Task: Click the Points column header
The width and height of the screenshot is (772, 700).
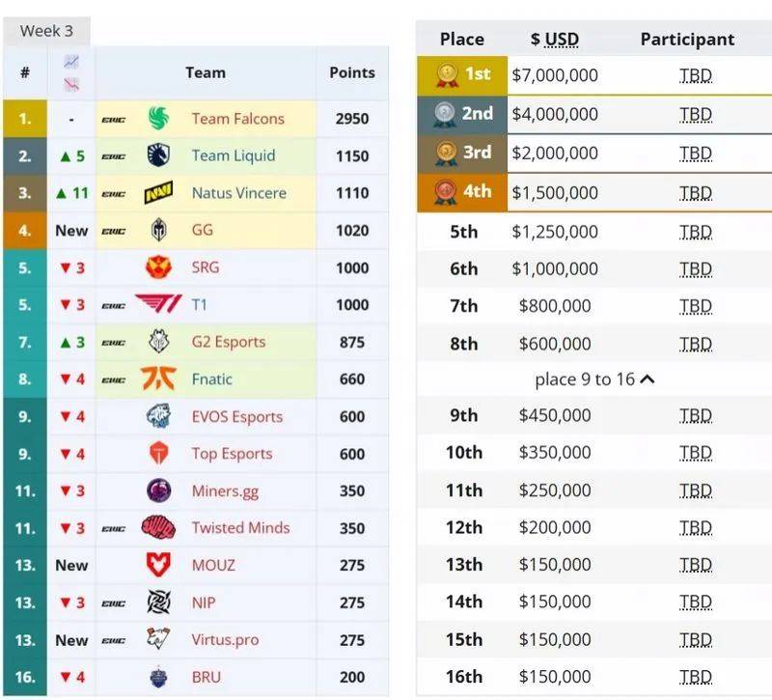Action: coord(352,72)
